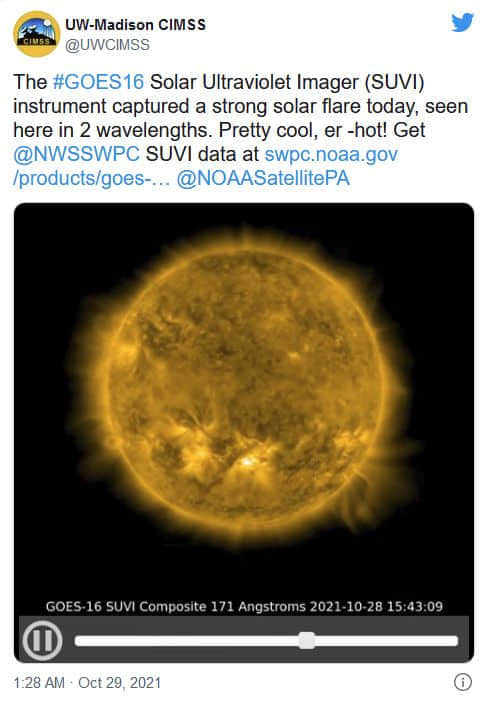Click the '/products/goes-…' link continuation
Image resolution: width=487 pixels, height=701 pixels.
point(92,178)
